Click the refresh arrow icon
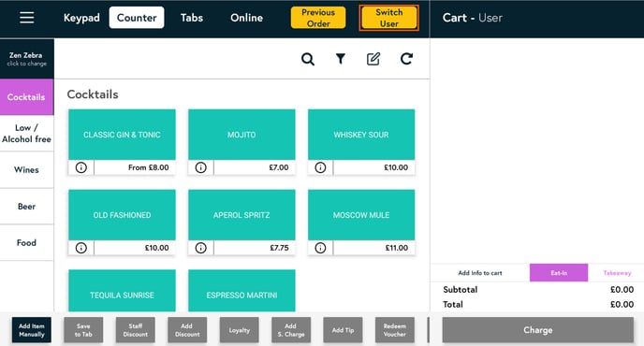This screenshot has height=346, width=644. (406, 59)
